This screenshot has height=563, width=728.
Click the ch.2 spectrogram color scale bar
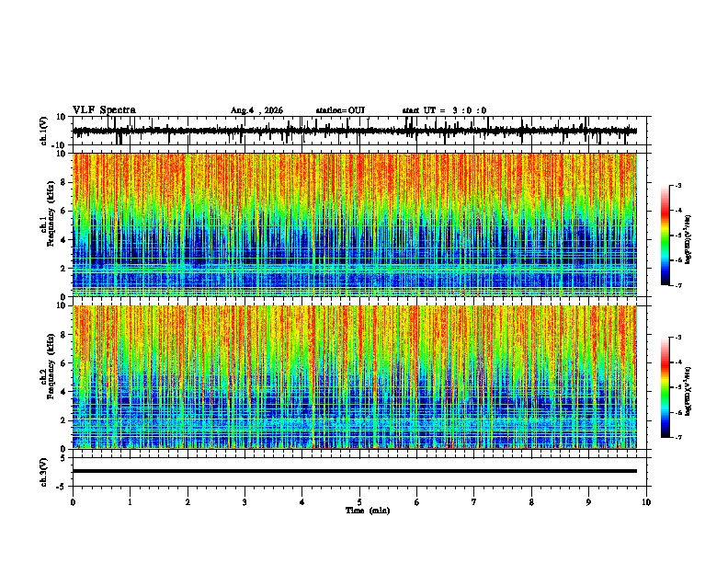click(665, 387)
